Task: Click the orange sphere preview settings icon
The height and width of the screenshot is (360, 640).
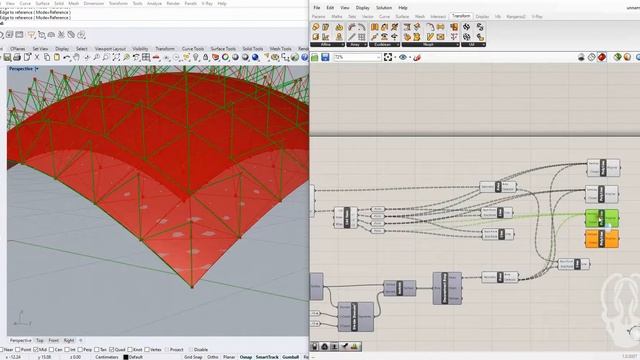Action: click(x=627, y=57)
